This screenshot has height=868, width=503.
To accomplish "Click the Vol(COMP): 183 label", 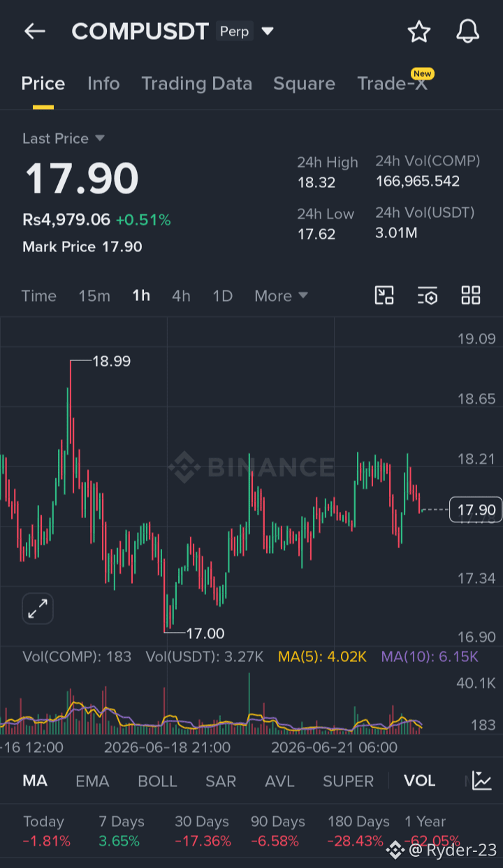I will (x=77, y=656).
